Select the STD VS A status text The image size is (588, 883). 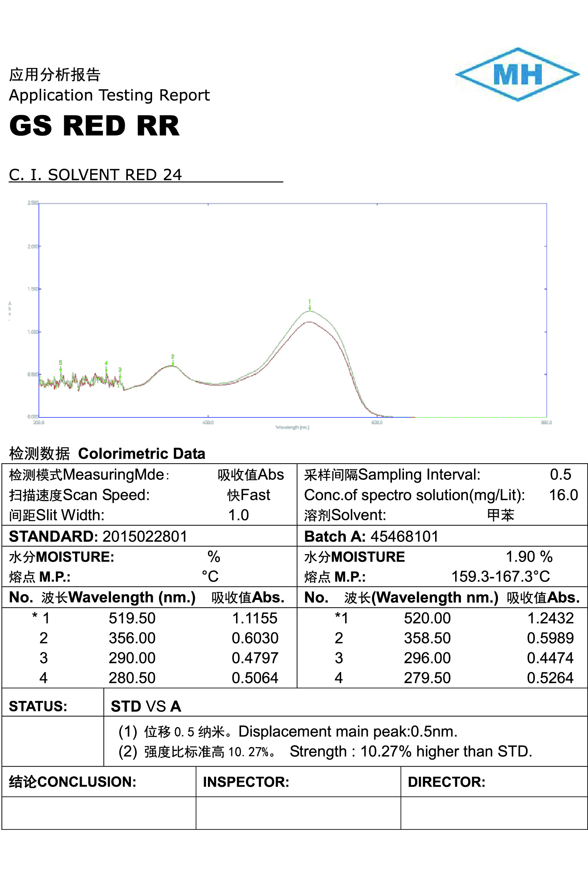pos(146,706)
